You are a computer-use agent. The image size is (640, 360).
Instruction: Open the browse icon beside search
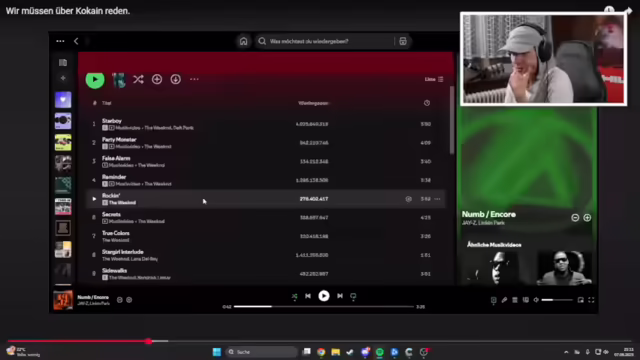[x=403, y=41]
